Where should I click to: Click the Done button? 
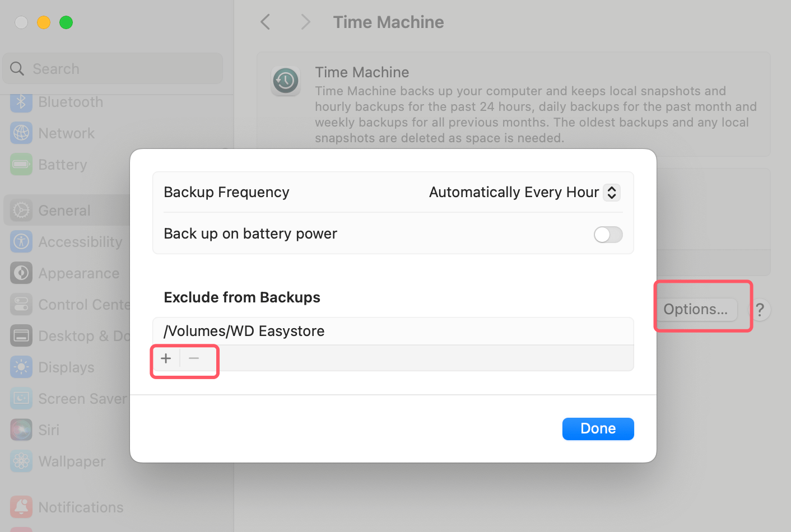click(598, 428)
